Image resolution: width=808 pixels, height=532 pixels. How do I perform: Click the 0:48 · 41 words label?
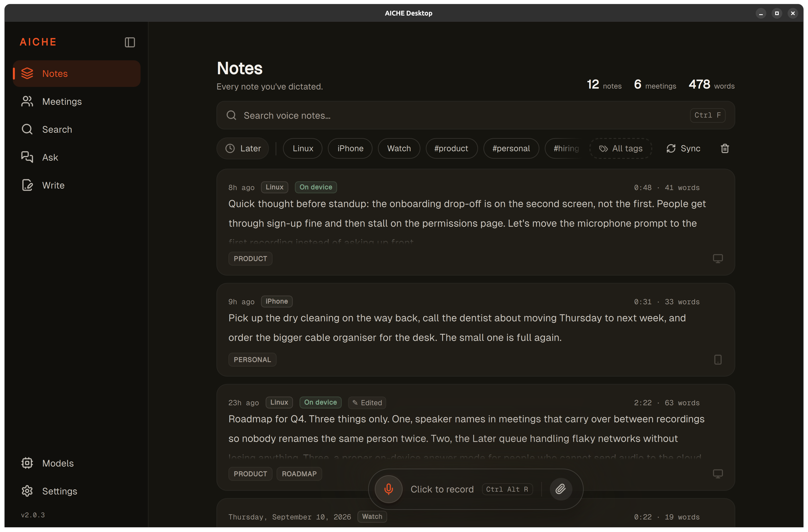667,188
